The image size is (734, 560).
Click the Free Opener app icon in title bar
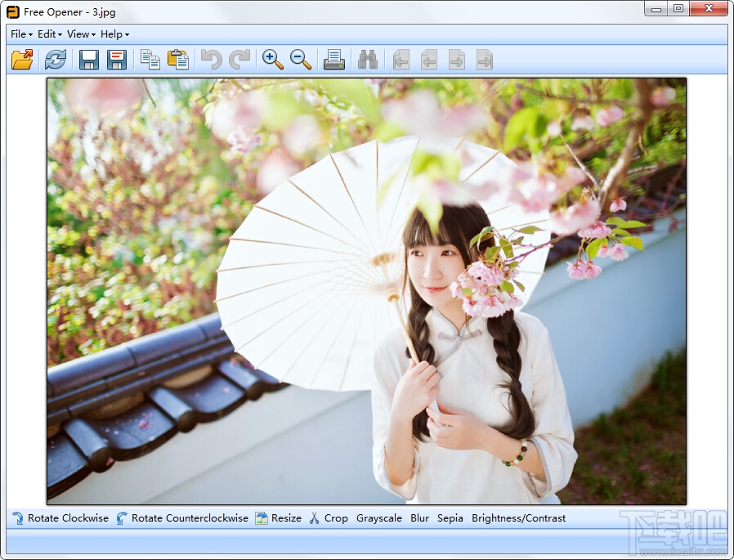[13, 12]
